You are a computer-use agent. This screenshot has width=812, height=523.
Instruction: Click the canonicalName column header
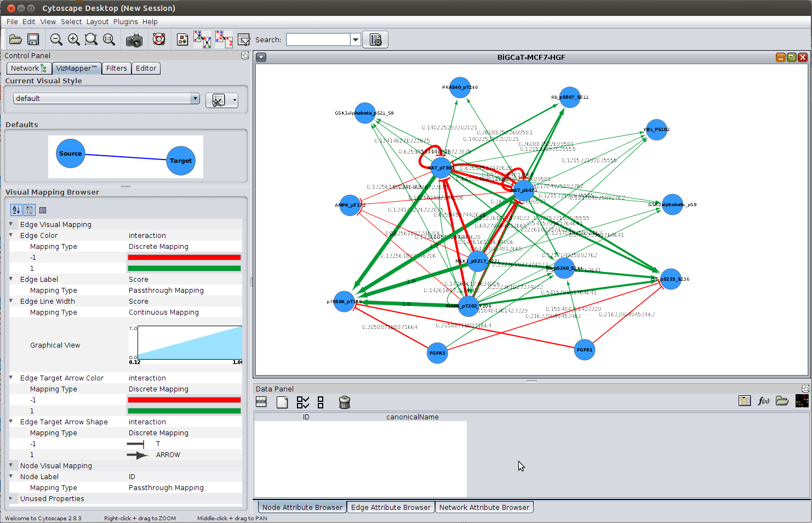[413, 417]
